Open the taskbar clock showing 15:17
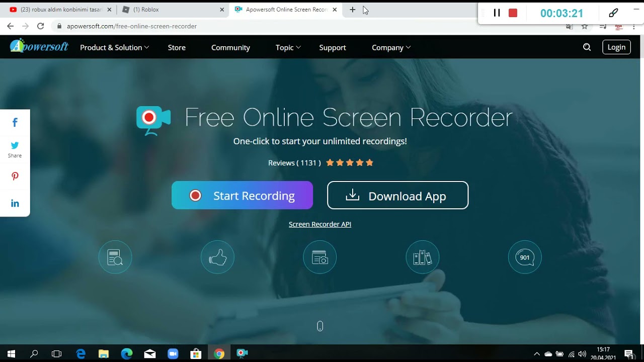The width and height of the screenshot is (644, 362). click(604, 353)
